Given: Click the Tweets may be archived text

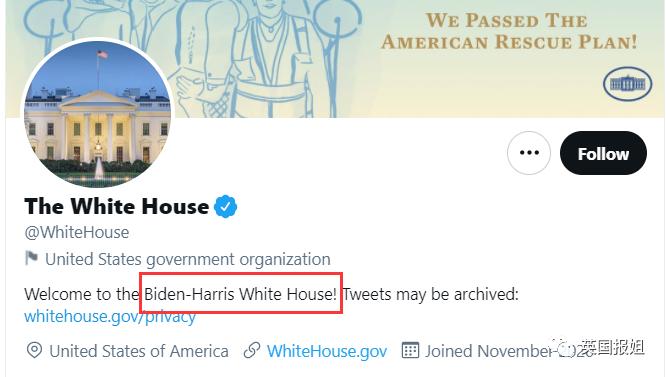Looking at the screenshot, I should pyautogui.click(x=431, y=294).
